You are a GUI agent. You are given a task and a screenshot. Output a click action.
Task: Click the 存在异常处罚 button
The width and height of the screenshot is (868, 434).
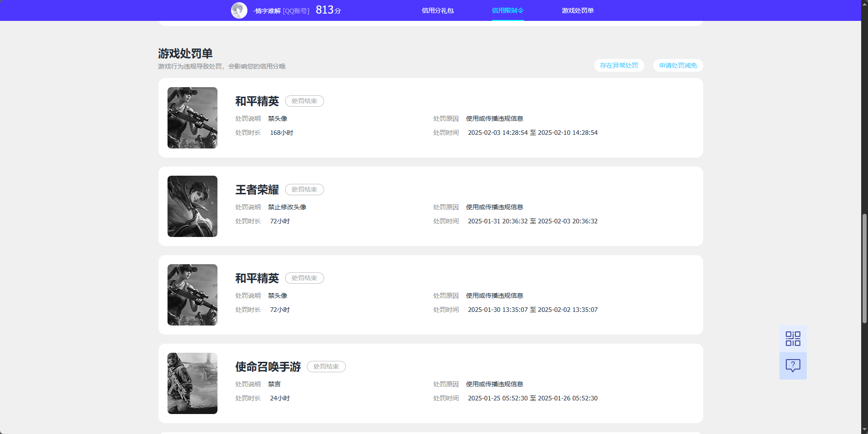(619, 65)
